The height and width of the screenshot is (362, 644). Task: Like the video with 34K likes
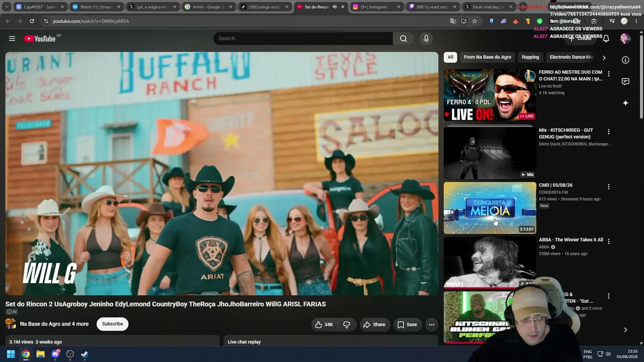[324, 325]
